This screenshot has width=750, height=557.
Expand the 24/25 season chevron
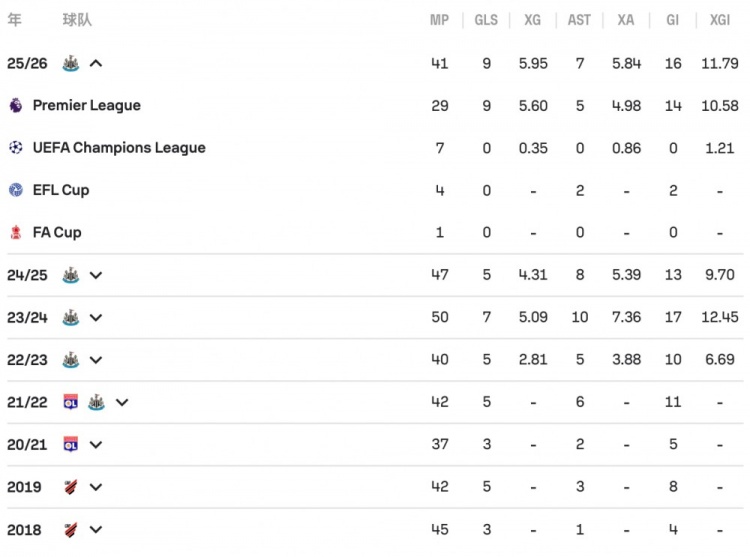96,275
